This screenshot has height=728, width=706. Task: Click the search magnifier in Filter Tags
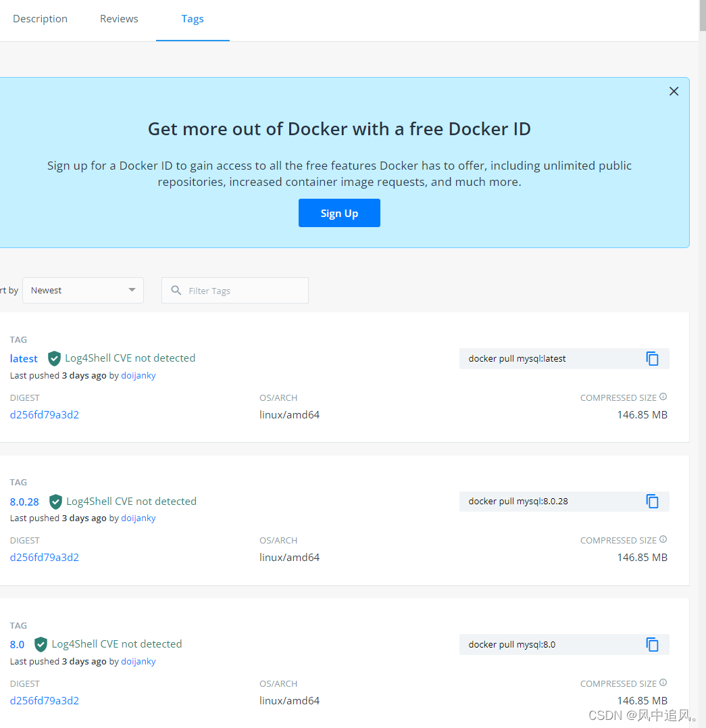(x=176, y=290)
